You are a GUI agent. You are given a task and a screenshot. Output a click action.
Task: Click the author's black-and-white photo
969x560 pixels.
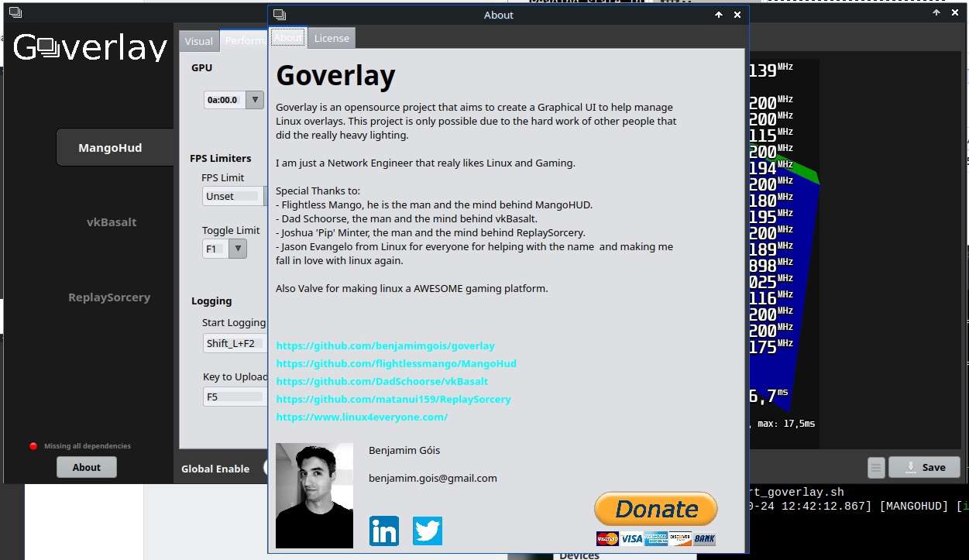(x=314, y=496)
